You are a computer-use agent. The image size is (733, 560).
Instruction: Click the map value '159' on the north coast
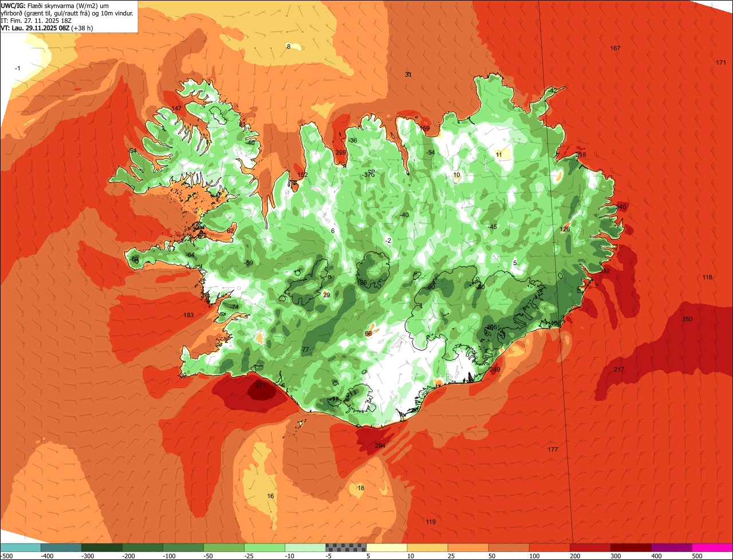424,128
